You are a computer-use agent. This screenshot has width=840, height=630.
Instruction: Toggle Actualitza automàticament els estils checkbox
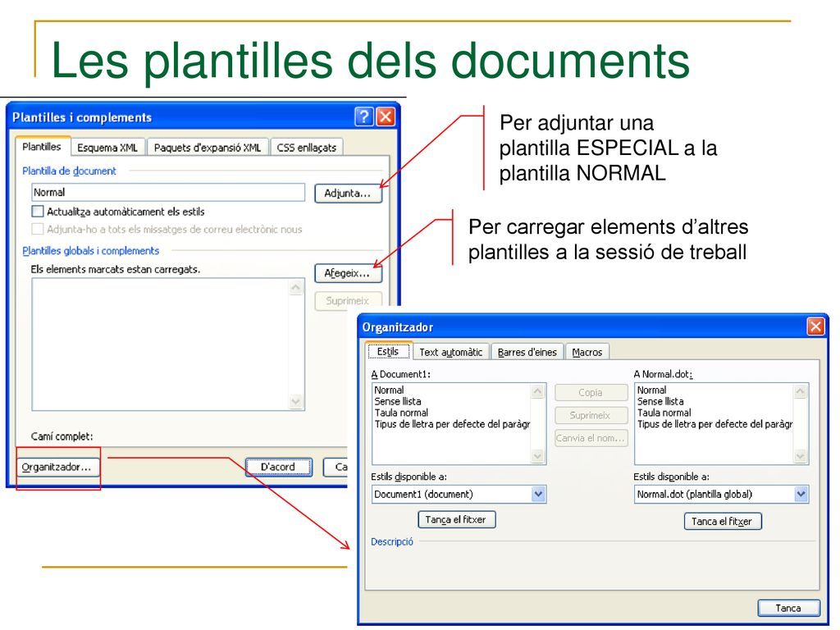click(38, 211)
